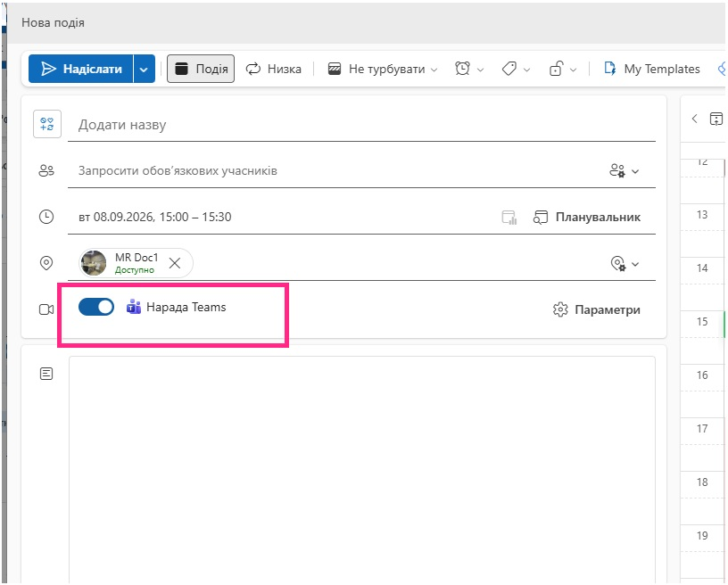Click the Додати назву title field
This screenshot has height=585, width=728.
(x=361, y=124)
